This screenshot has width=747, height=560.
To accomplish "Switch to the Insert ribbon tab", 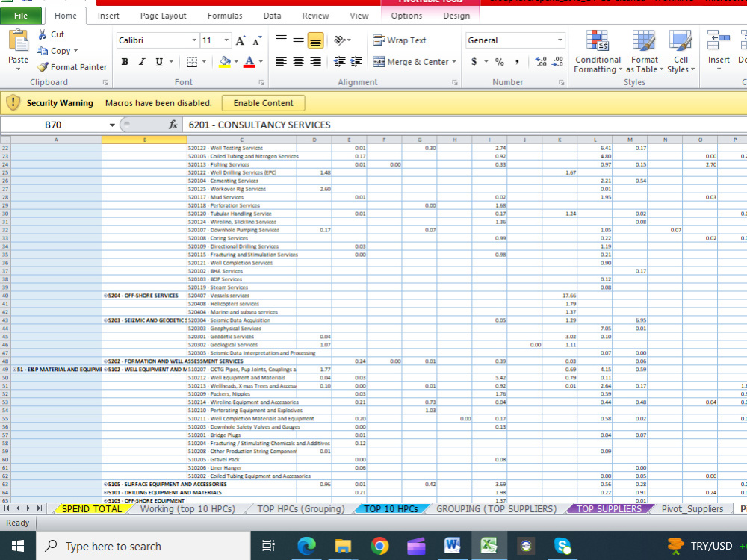I will pyautogui.click(x=108, y=16).
